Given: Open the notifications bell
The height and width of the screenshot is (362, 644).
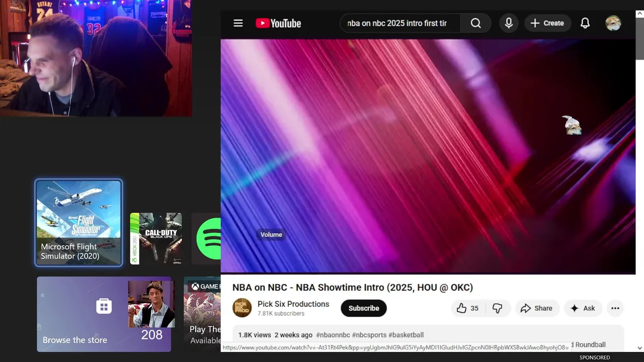Looking at the screenshot, I should 585,23.
